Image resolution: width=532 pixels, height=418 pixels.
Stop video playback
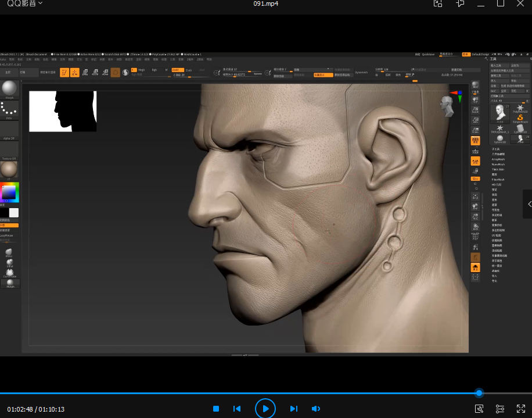[216, 409]
